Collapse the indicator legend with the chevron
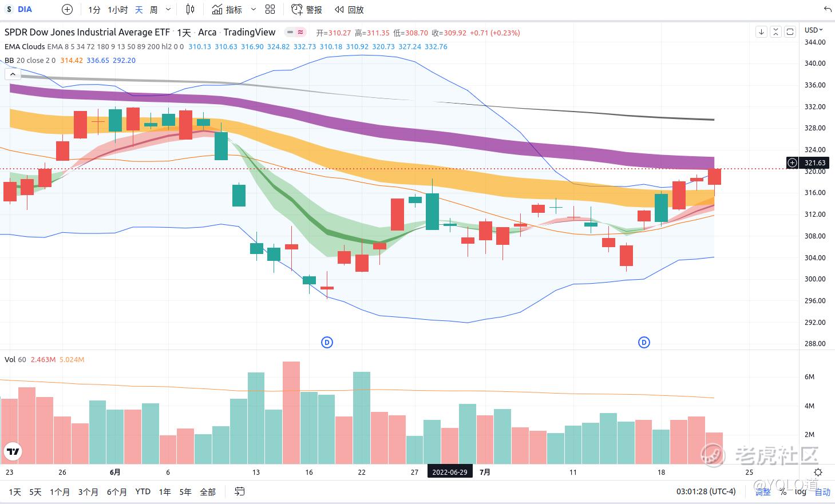The width and height of the screenshot is (835, 504). 13,74
